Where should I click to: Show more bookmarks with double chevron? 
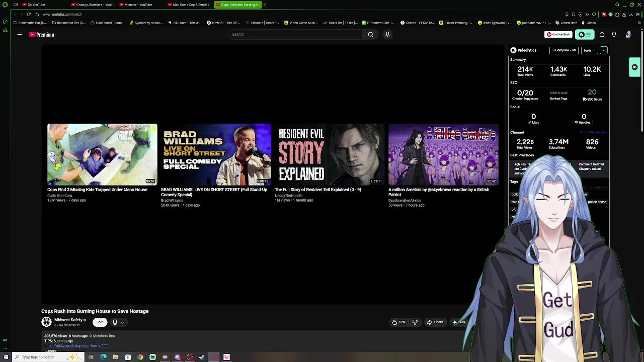[639, 23]
